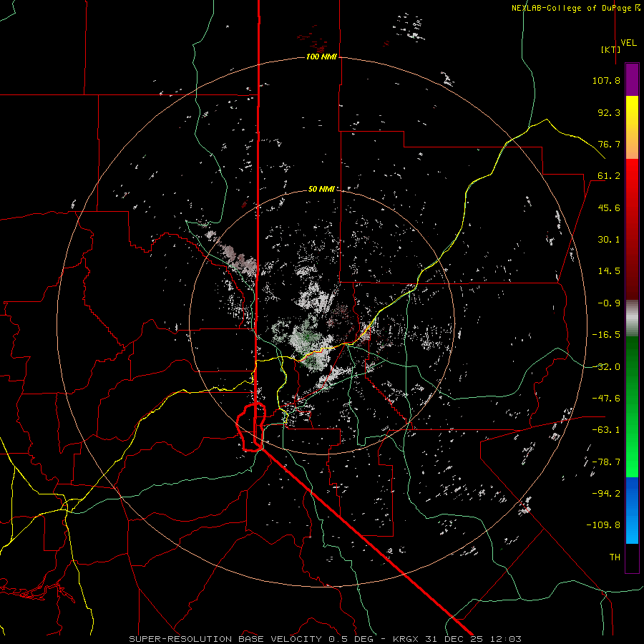Click the 76.7 velocity scale value
The image size is (644, 644).
click(x=609, y=144)
